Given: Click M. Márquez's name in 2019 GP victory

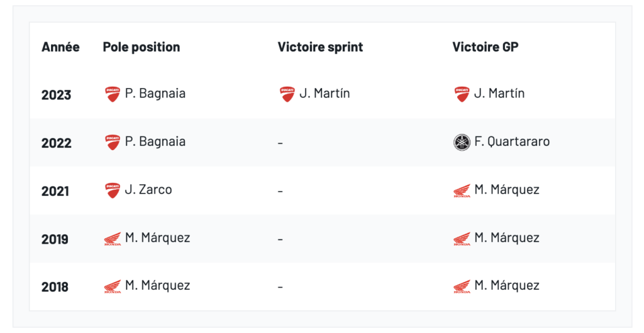Looking at the screenshot, I should tap(507, 238).
